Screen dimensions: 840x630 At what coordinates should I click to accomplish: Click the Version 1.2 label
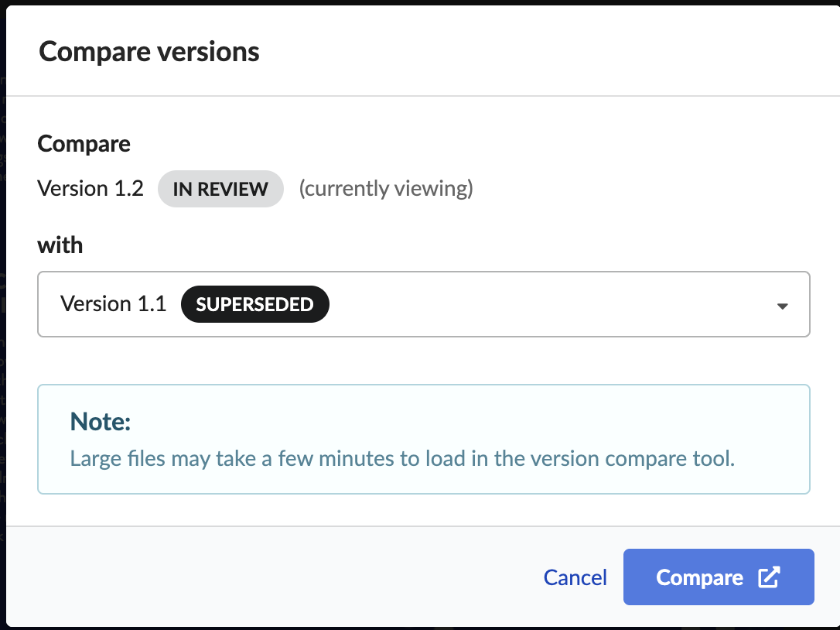pyautogui.click(x=90, y=189)
